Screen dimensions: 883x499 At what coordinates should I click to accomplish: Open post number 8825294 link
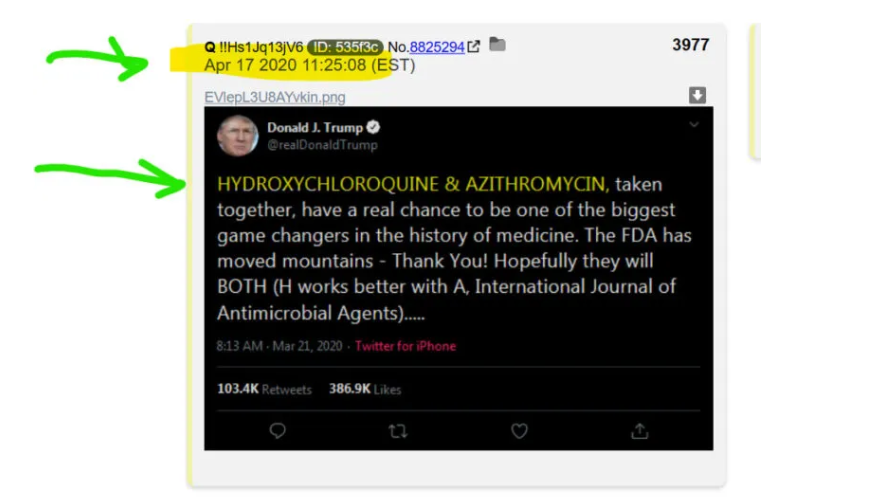click(437, 47)
